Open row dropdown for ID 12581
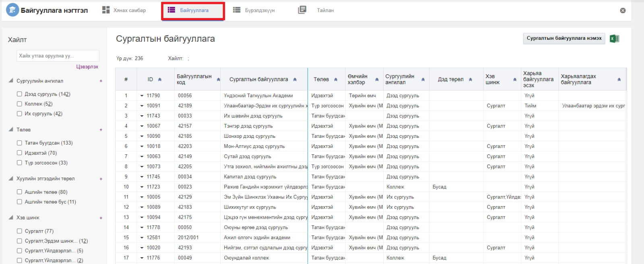644x264 pixels. (x=142, y=237)
